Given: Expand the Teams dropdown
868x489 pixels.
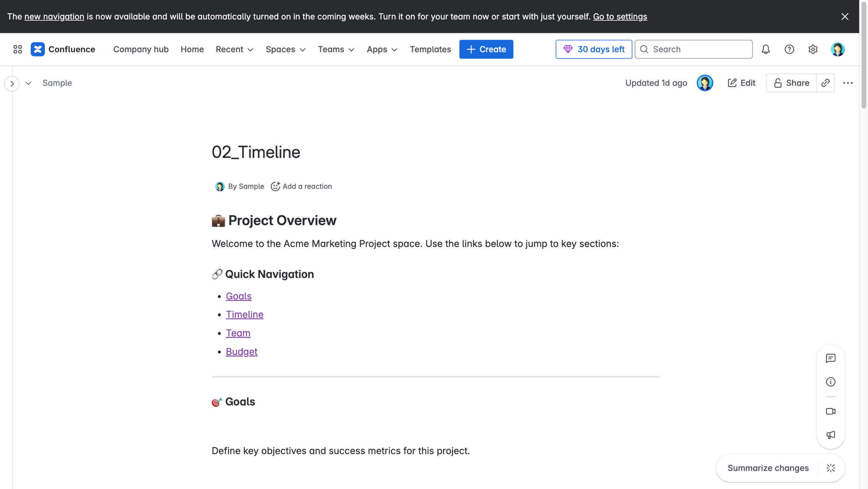Looking at the screenshot, I should click(x=336, y=49).
